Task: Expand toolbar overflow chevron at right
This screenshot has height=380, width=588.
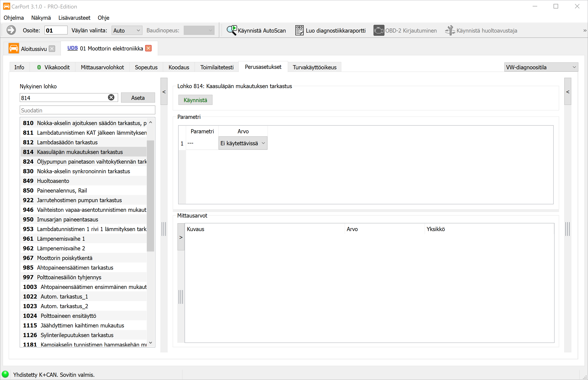Action: 585,31
